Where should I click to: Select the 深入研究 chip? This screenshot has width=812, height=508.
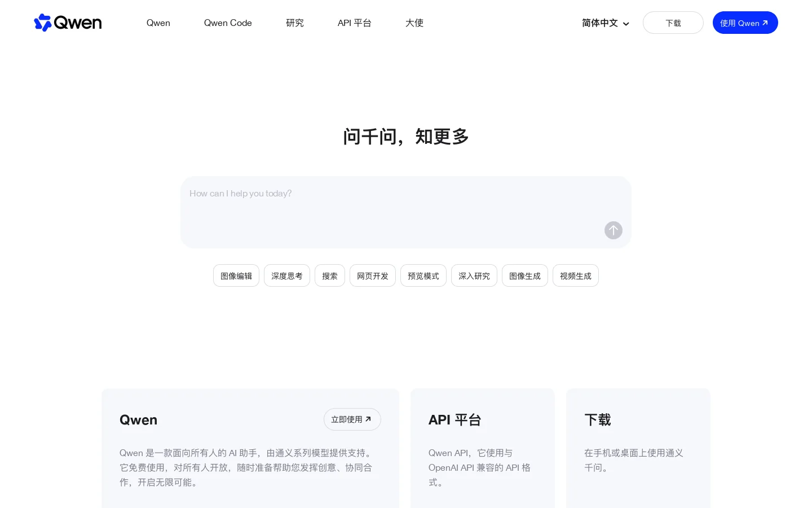(474, 275)
